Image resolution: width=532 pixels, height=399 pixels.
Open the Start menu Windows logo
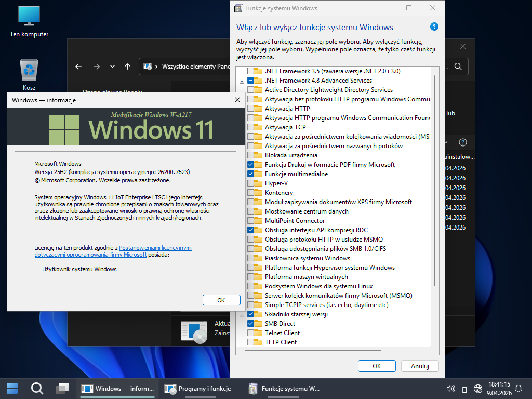[12, 388]
